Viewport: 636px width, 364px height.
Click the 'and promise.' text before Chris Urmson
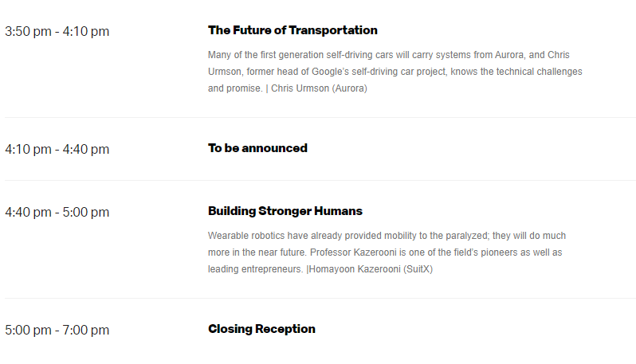[x=235, y=88]
